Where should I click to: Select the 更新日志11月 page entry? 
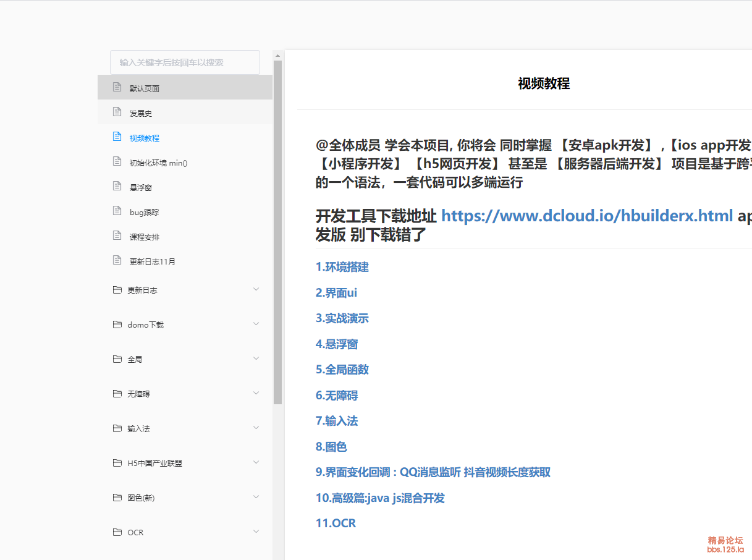click(x=152, y=261)
